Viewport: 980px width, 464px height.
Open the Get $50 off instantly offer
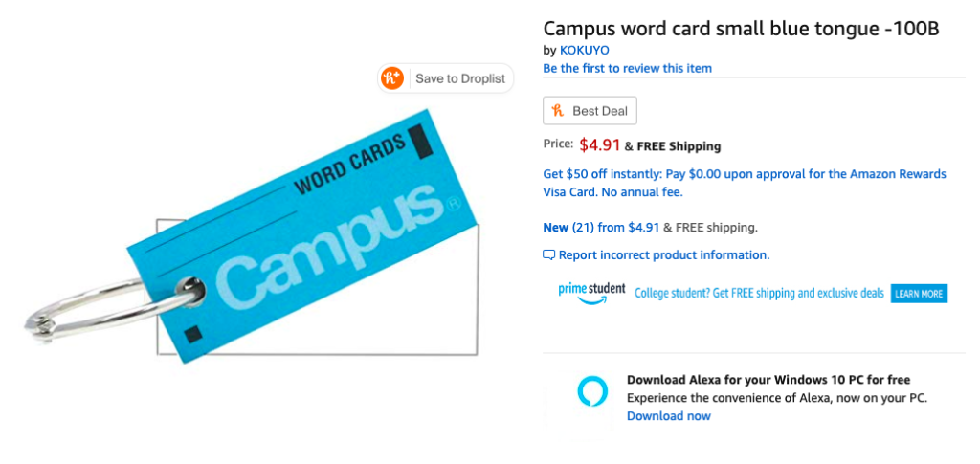pos(744,183)
